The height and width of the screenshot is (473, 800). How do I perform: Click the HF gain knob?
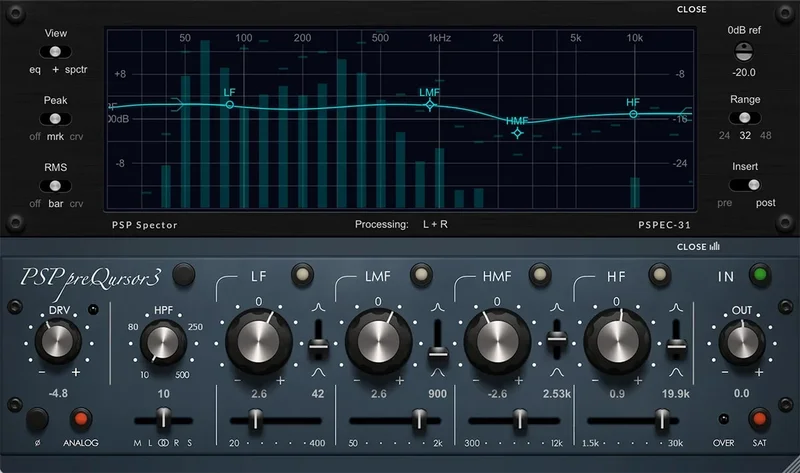617,341
